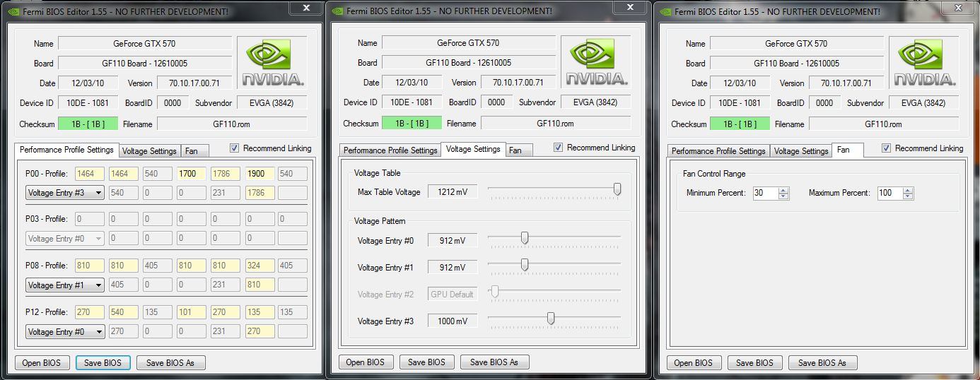Click the P00 profile field showing 1700

point(189,173)
